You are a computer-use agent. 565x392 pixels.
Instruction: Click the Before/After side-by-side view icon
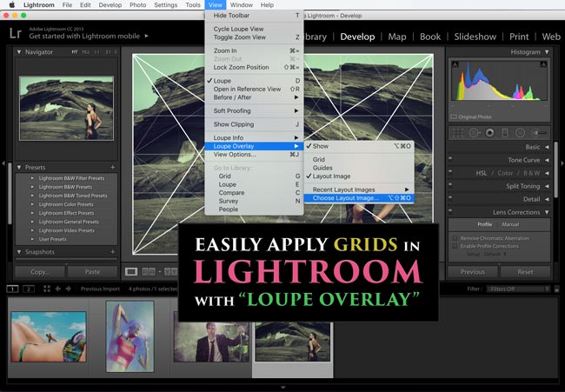pyautogui.click(x=149, y=272)
